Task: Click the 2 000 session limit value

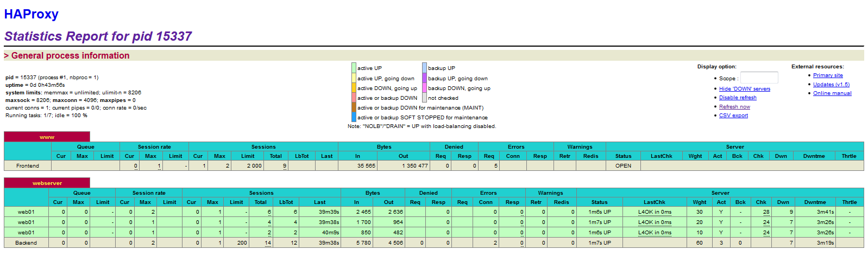Action: [x=254, y=166]
